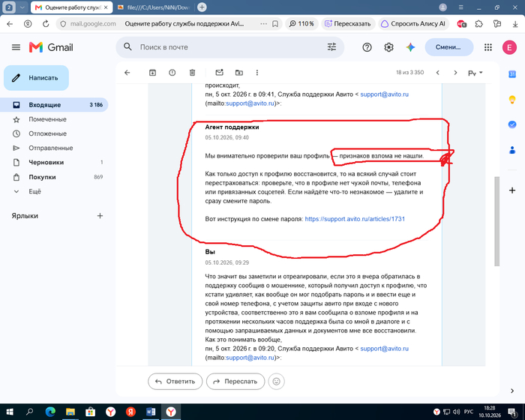Screen dimensions: 525x420
Task: Open Word from taskbar
Action: tap(151, 412)
